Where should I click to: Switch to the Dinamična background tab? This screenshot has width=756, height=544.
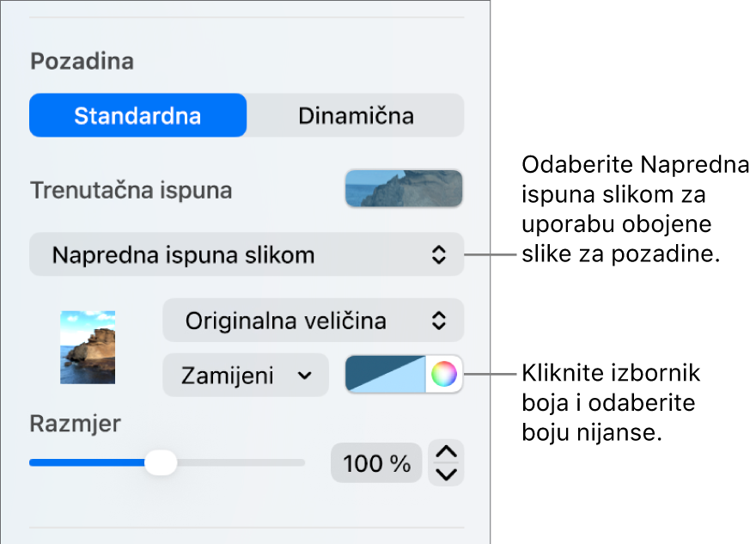[x=356, y=116]
